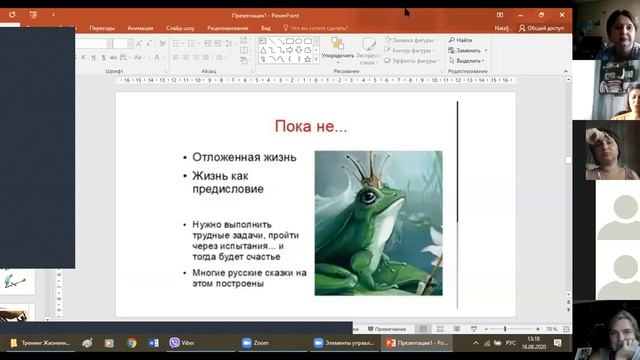Select the straight line shape
Viewport: 640px width, 360px height.
click(271, 41)
